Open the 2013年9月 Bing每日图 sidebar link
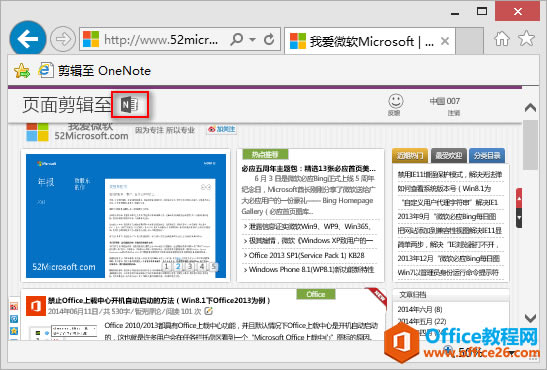547x370 pixels. pos(447,217)
